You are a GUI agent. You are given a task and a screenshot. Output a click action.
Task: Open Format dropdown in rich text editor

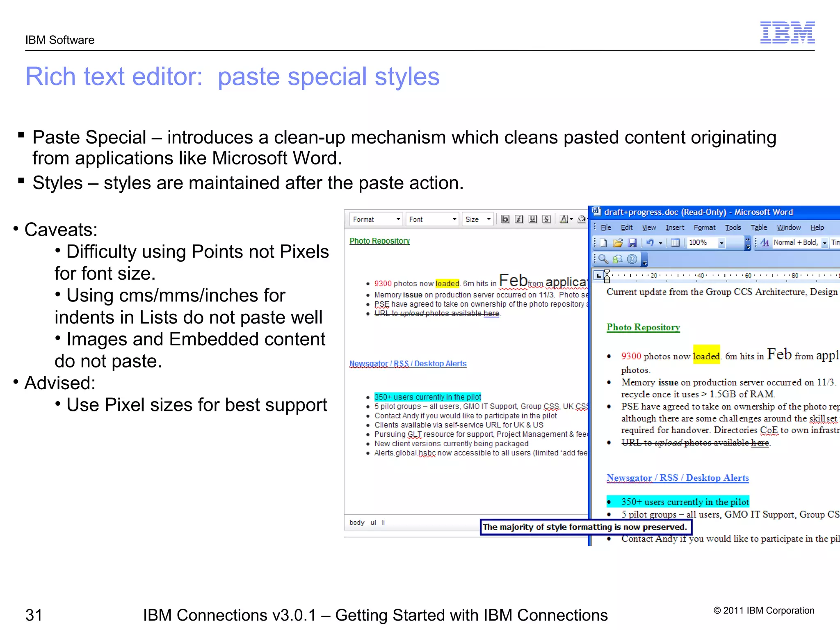pos(376,219)
